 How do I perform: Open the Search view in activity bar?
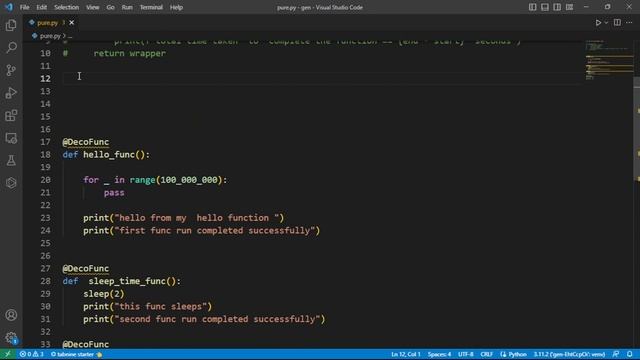click(x=11, y=47)
